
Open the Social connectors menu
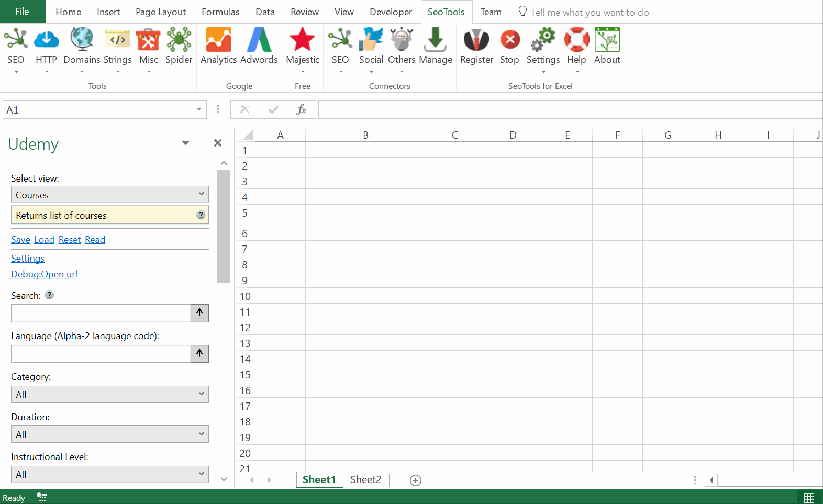pyautogui.click(x=371, y=39)
